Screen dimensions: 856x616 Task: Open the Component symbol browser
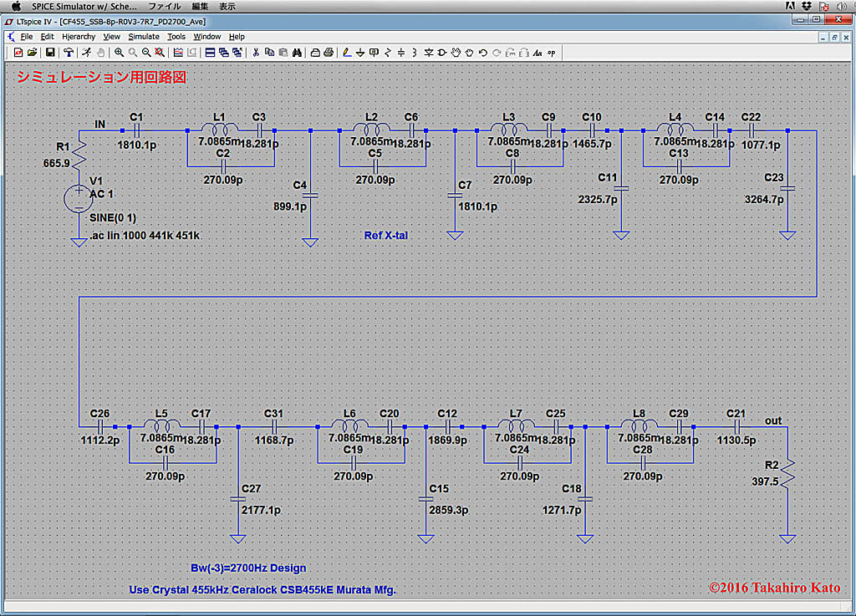pos(441,53)
